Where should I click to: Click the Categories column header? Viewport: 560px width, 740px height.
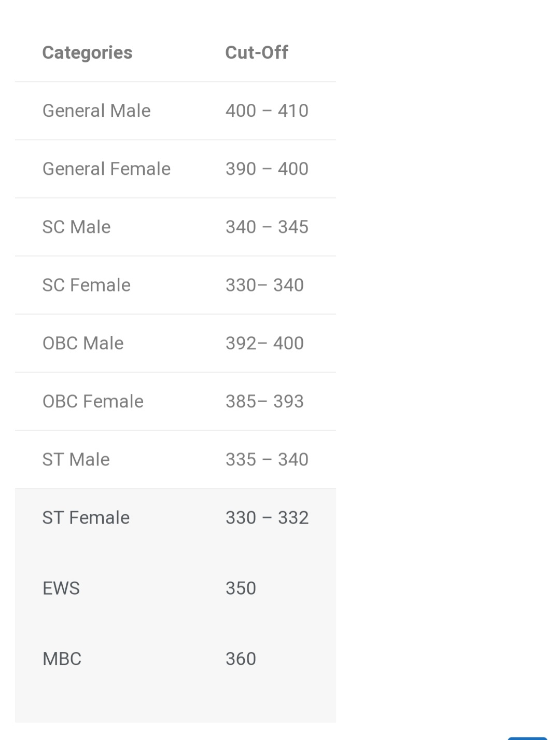pyautogui.click(x=87, y=52)
